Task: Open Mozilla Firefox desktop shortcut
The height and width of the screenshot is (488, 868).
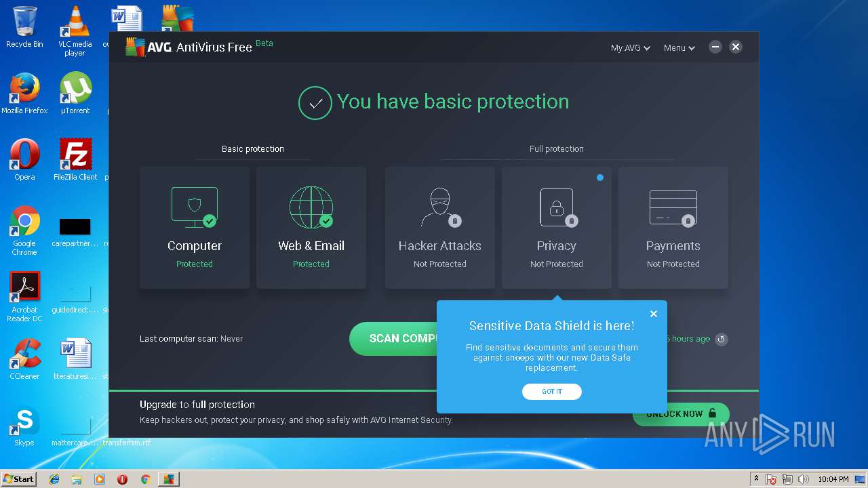Action: click(24, 94)
